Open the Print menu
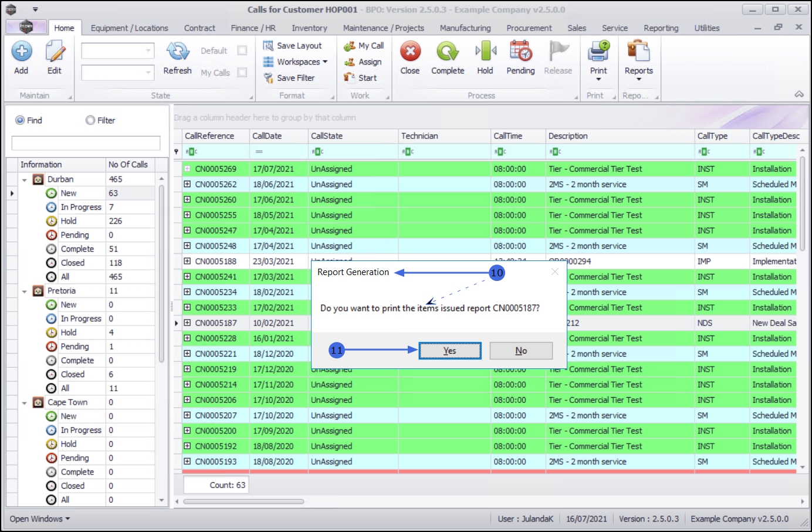This screenshot has height=532, width=812. click(598, 60)
